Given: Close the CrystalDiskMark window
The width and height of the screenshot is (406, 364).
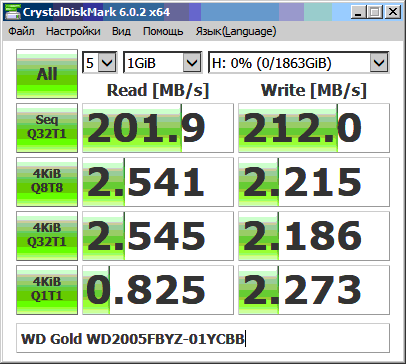Looking at the screenshot, I should click(x=393, y=12).
